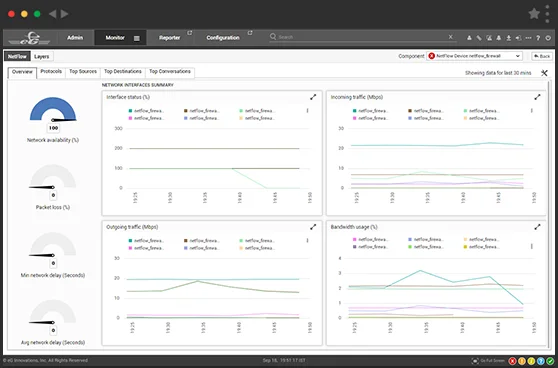Toggle blue series in Incoming traffic legend
Viewport: 558px width, 368px height.
[410, 118]
